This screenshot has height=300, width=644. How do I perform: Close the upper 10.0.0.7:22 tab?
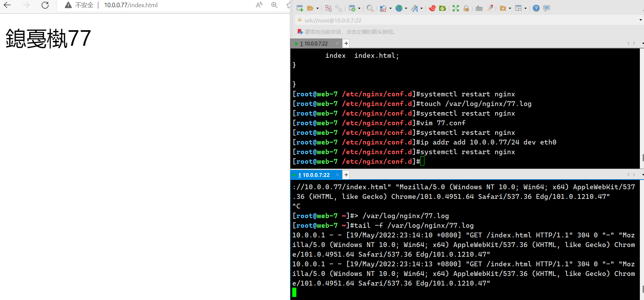click(x=338, y=43)
